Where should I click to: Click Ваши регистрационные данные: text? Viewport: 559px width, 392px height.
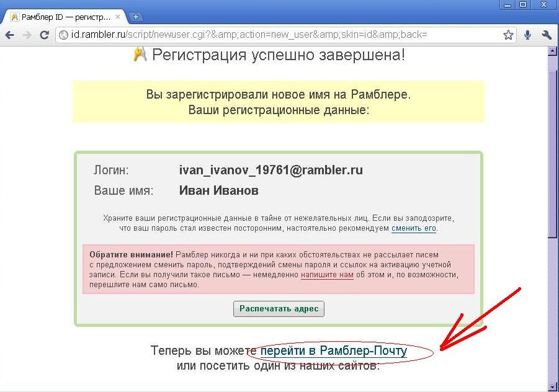279,110
